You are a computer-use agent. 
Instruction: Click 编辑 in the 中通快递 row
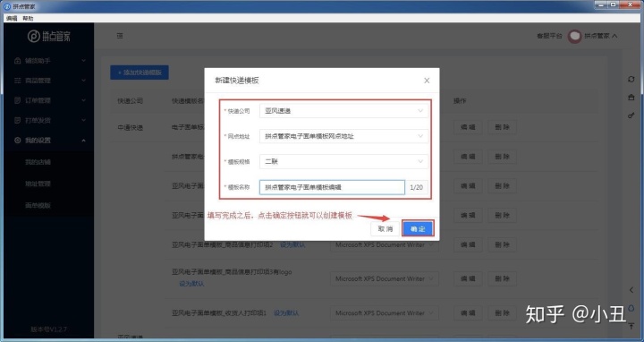(468, 127)
